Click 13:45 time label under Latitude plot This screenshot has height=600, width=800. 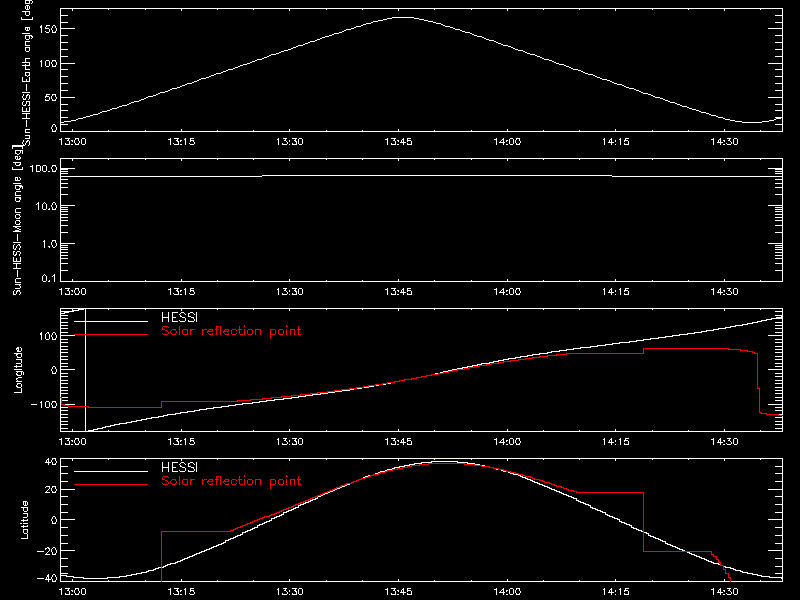click(x=398, y=591)
